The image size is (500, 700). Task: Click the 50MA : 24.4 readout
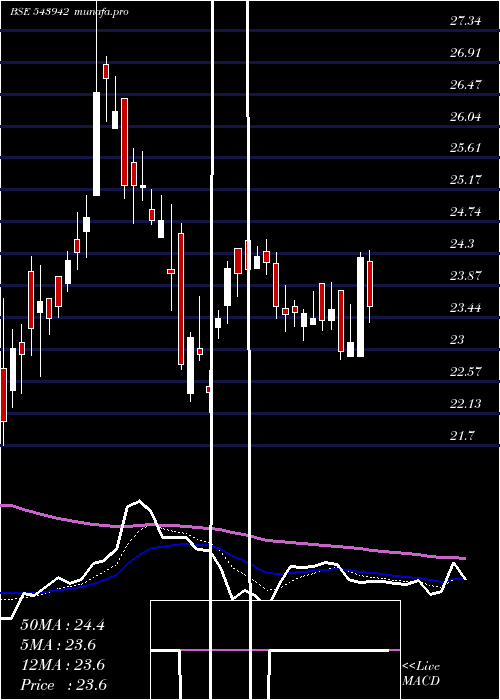point(62,625)
